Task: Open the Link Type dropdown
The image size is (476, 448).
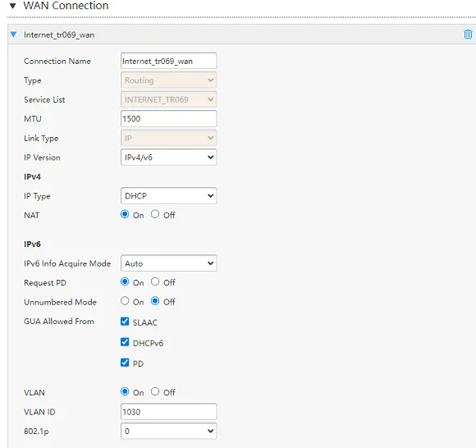Action: (169, 138)
